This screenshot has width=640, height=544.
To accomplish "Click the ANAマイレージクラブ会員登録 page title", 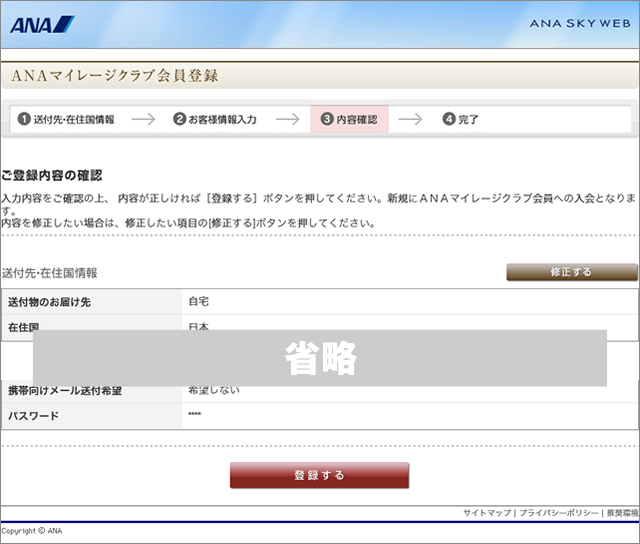I will (115, 75).
